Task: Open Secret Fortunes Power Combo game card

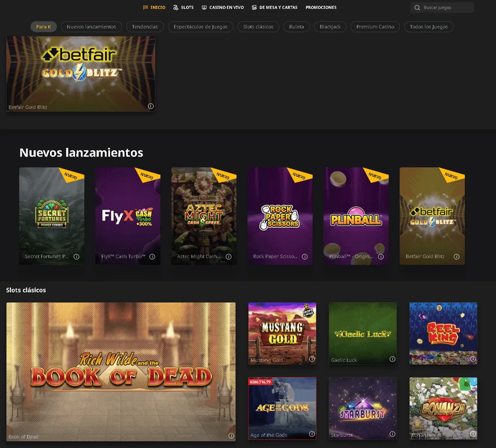Action: pyautogui.click(x=52, y=216)
